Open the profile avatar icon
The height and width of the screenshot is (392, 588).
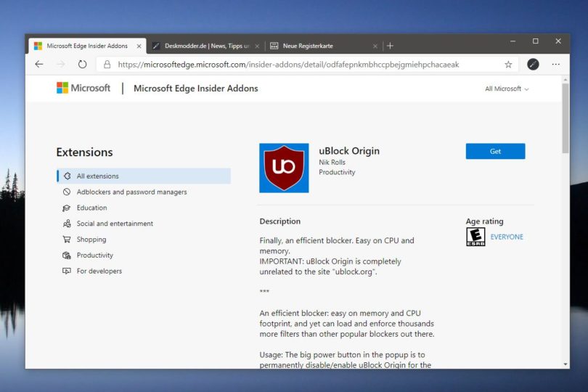[533, 65]
